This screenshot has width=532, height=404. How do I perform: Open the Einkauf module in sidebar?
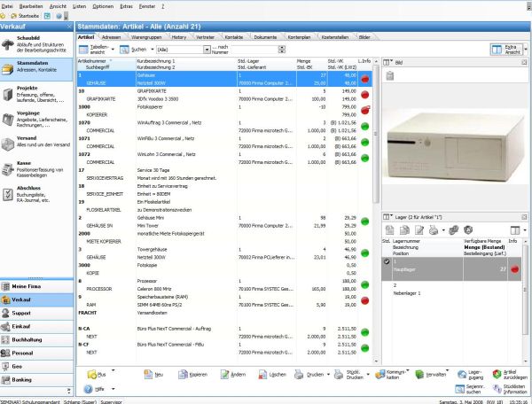[x=35, y=326]
